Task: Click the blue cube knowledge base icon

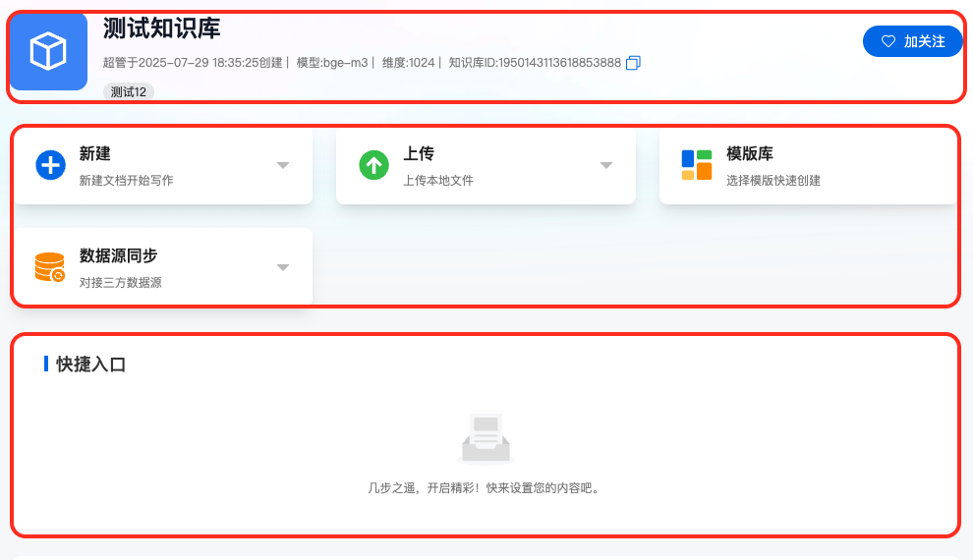Action: tap(48, 51)
